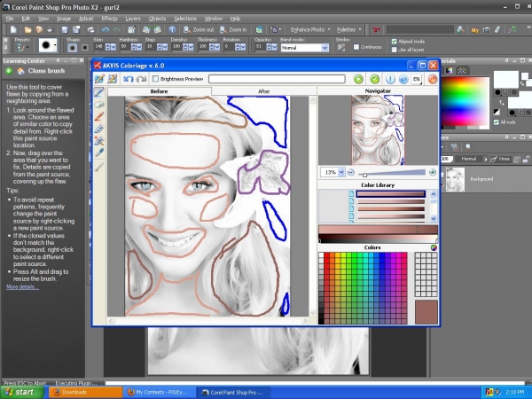
Task: Toggle Continuous stroke checkbox
Action: pos(356,47)
